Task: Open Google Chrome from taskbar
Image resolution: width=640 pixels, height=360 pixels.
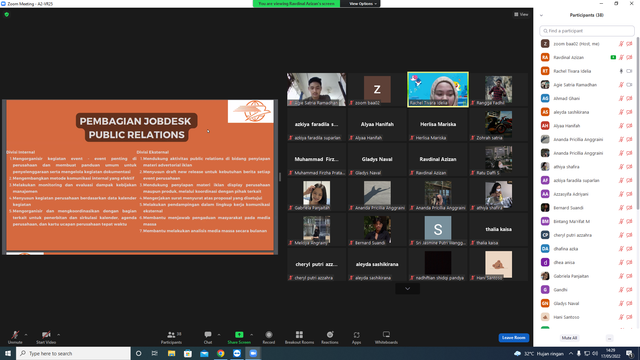Action: pyautogui.click(x=220, y=353)
